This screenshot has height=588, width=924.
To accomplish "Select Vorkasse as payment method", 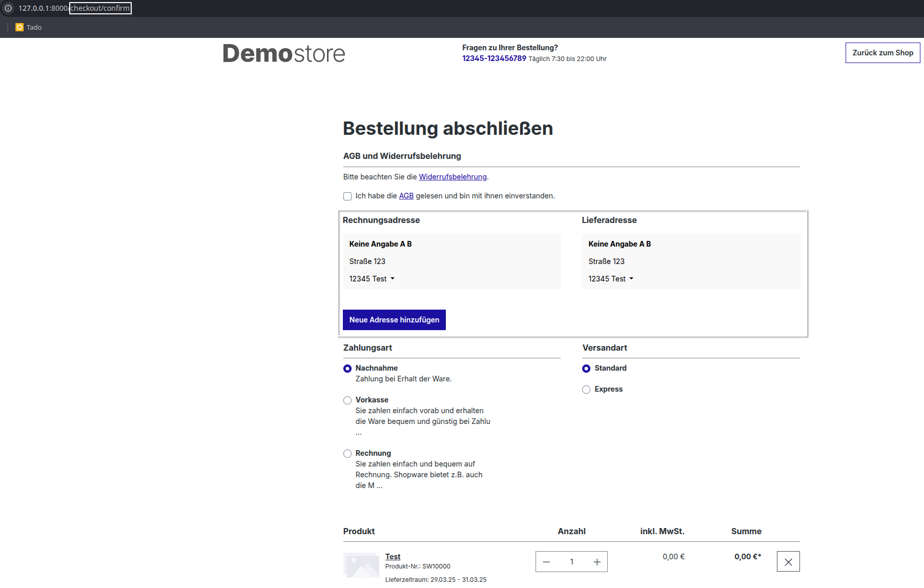I will (347, 400).
